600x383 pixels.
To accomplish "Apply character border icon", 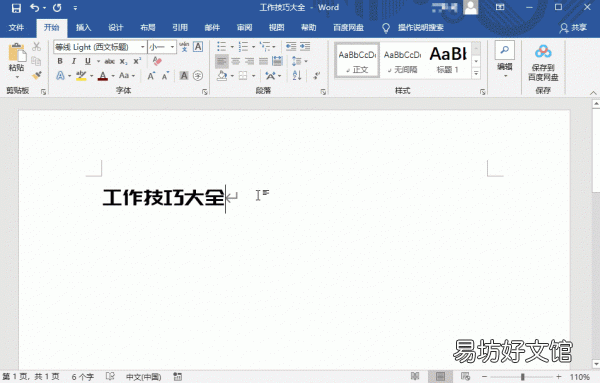I will [198, 47].
